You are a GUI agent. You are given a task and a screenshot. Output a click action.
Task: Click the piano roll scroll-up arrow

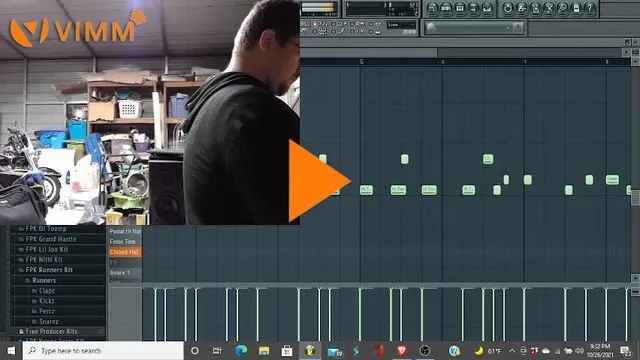636,61
